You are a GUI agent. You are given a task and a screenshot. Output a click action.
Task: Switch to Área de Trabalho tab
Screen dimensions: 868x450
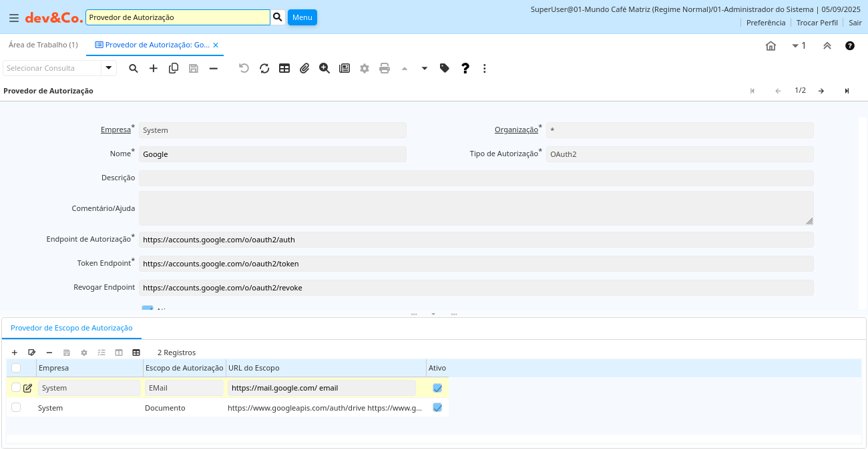pos(43,45)
